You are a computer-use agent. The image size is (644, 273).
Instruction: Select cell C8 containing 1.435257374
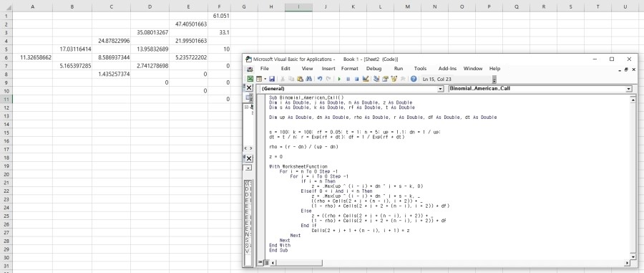[112, 74]
